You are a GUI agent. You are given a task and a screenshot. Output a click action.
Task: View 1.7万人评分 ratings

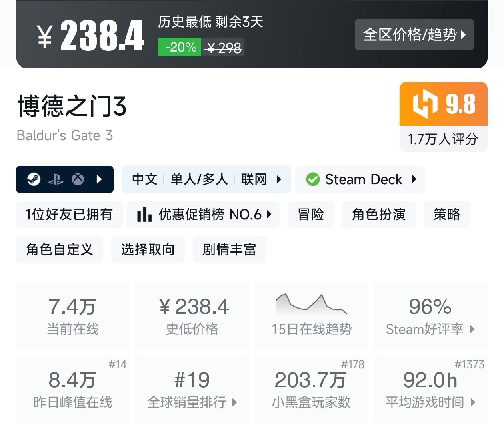[443, 139]
